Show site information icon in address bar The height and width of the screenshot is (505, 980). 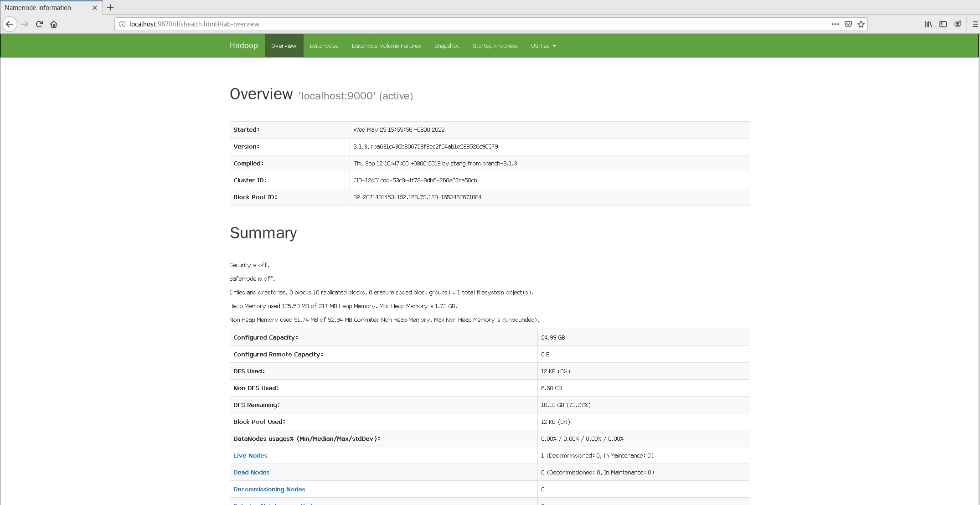(122, 24)
